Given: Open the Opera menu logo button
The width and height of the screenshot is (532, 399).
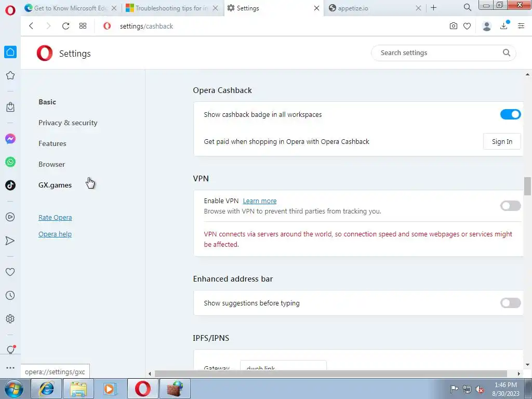Looking at the screenshot, I should click(x=10, y=10).
